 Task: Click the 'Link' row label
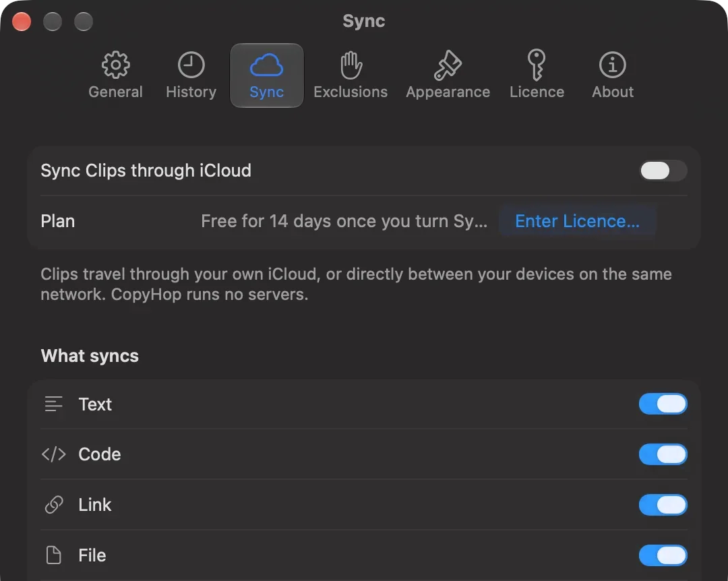[95, 505]
